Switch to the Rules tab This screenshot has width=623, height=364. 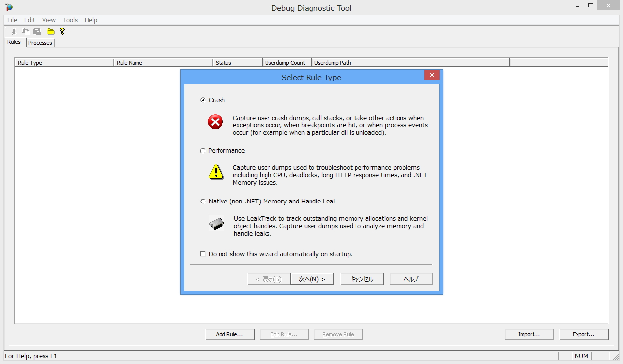coord(14,42)
